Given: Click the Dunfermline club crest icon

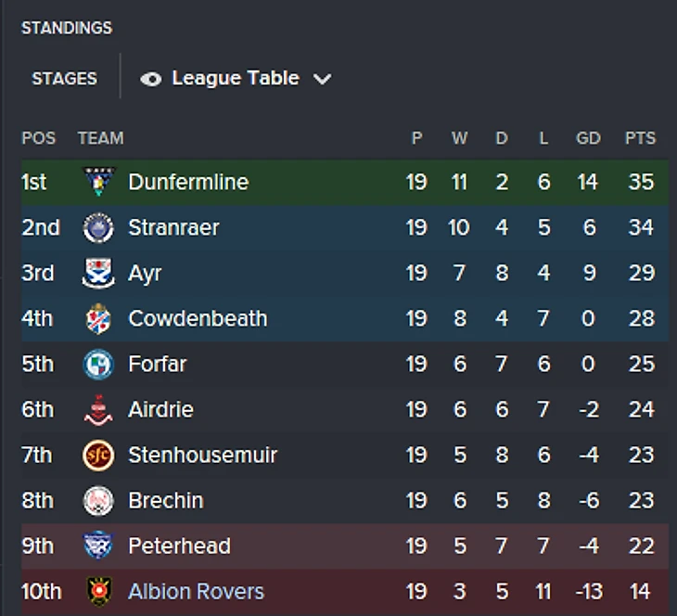Looking at the screenshot, I should click(98, 182).
